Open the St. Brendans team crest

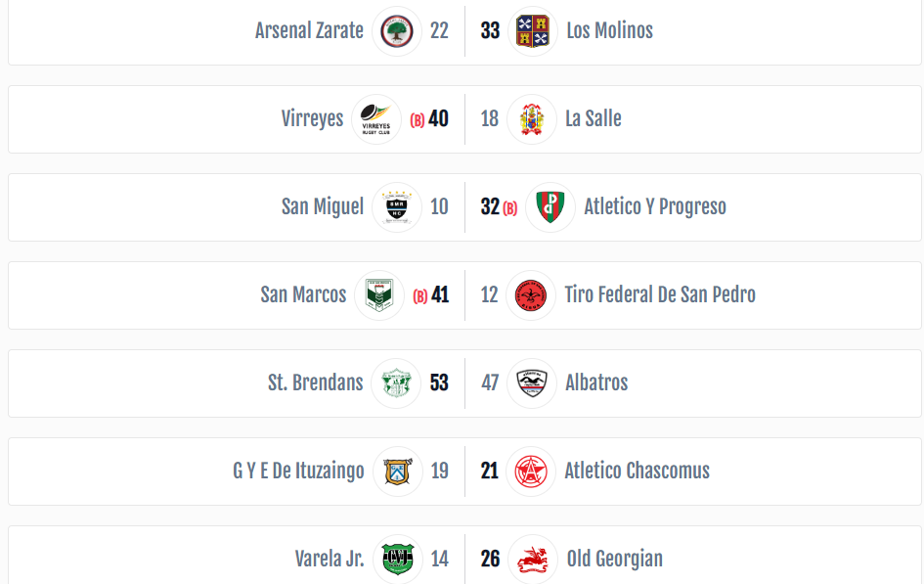[x=396, y=383]
